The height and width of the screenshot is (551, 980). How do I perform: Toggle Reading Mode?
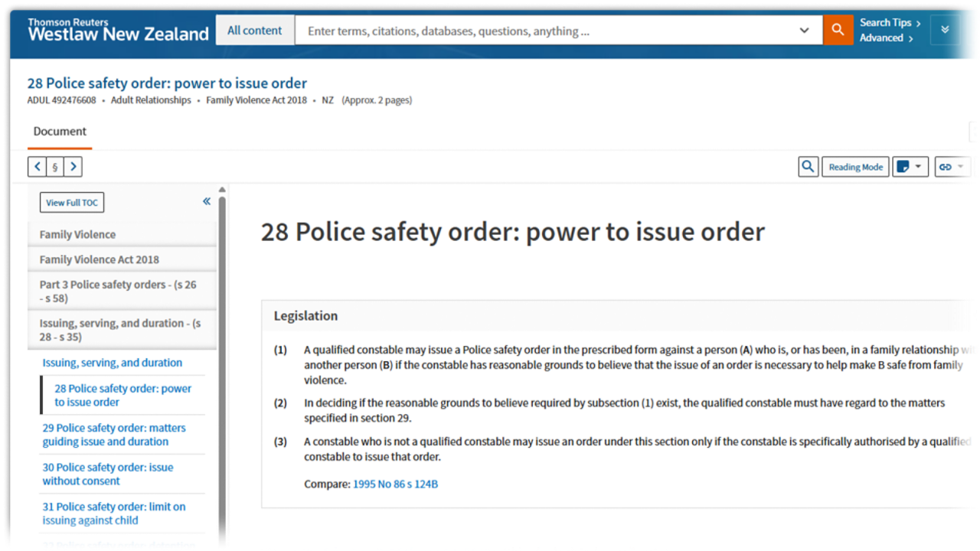pyautogui.click(x=855, y=167)
